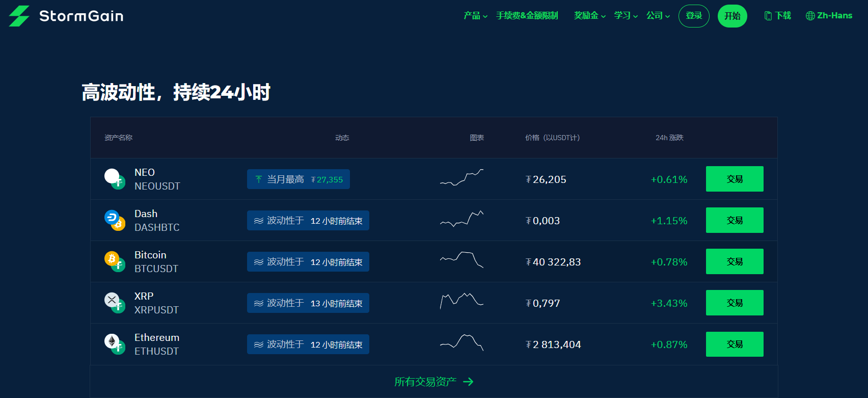Click the 资产名称 column header
868x398 pixels.
pos(118,138)
